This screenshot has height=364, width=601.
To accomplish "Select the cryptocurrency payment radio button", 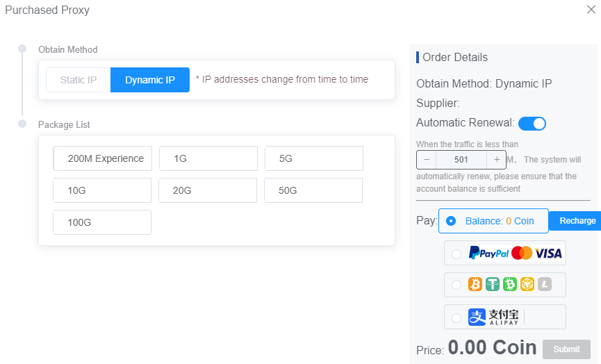I will 456,285.
